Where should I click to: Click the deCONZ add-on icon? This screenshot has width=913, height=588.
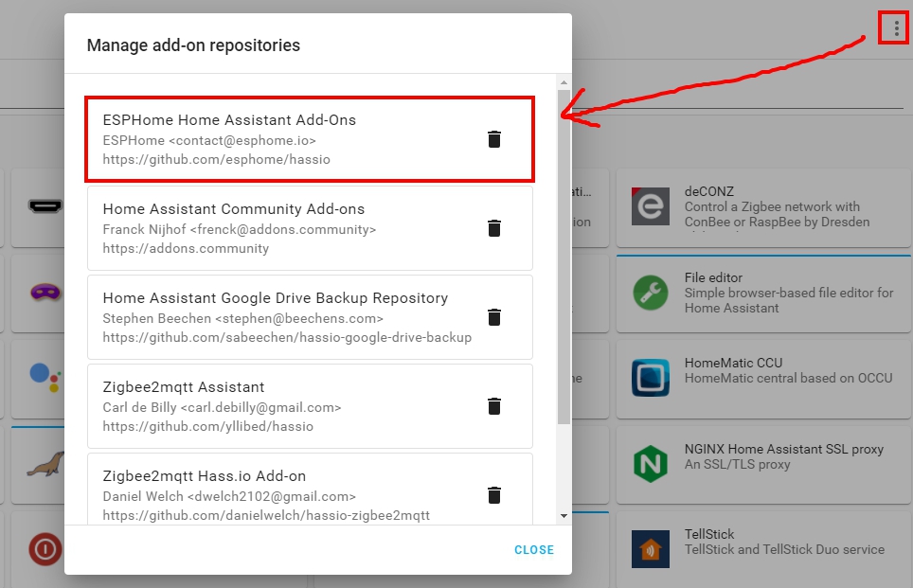[x=651, y=206]
